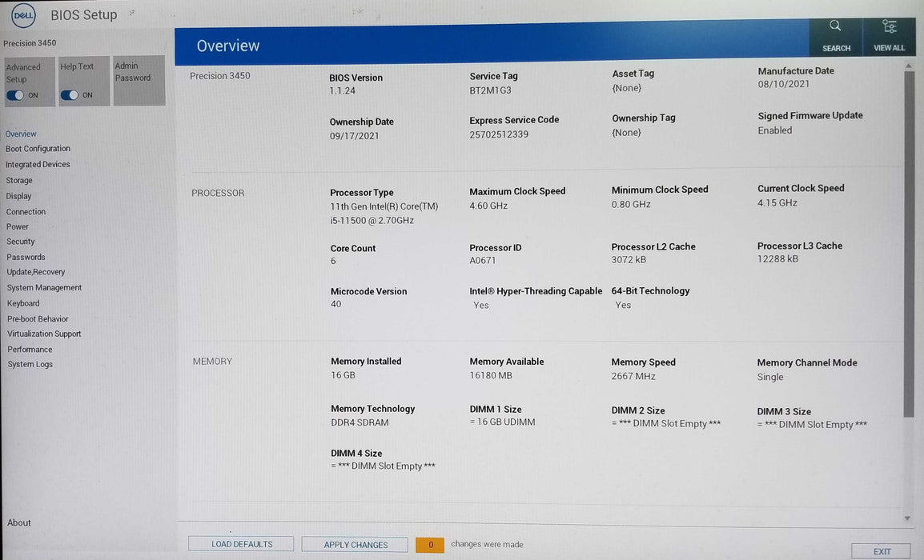Open Update,Recovery settings
The height and width of the screenshot is (560, 924).
[37, 271]
